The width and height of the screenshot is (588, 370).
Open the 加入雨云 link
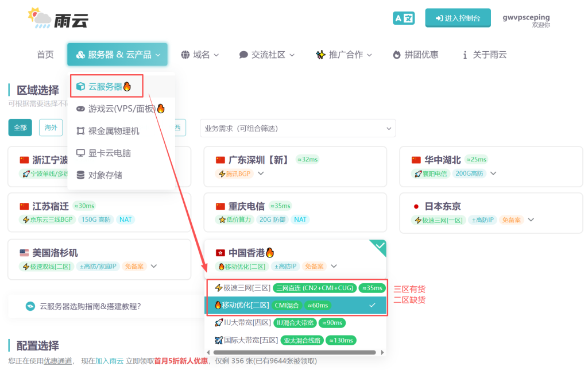pyautogui.click(x=109, y=361)
